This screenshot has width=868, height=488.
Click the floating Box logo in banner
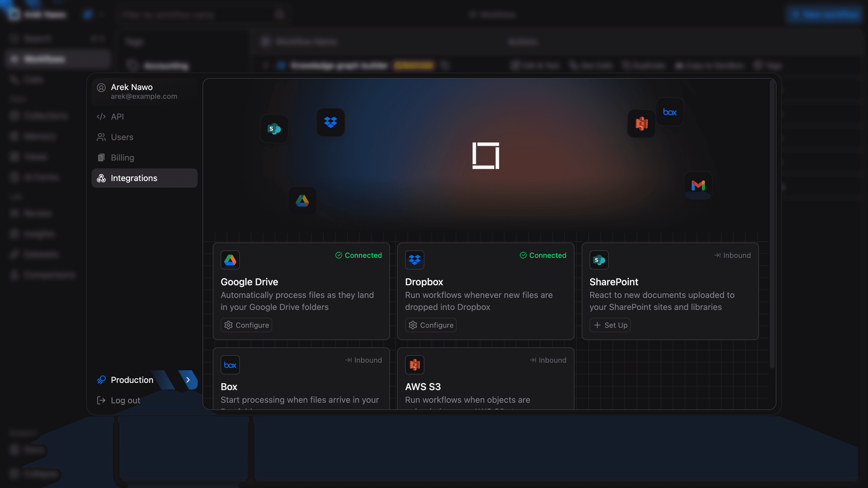(x=670, y=112)
